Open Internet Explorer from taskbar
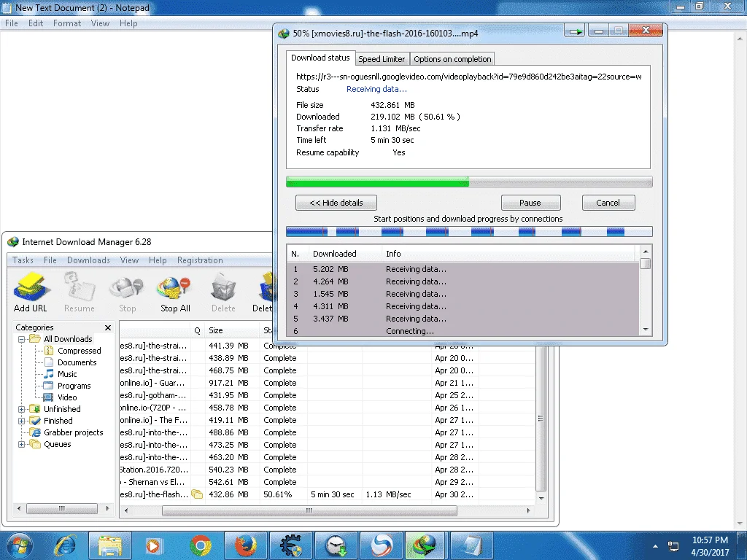The width and height of the screenshot is (747, 560). click(x=65, y=545)
